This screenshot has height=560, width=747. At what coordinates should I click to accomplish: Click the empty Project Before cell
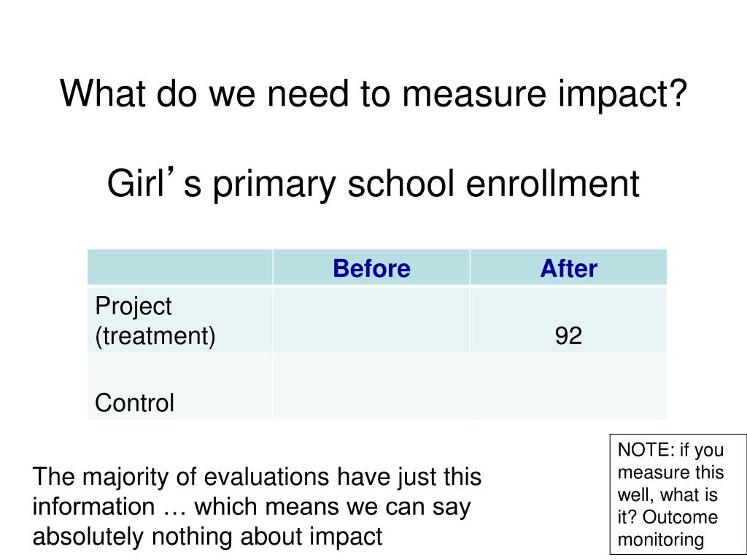pyautogui.click(x=371, y=321)
